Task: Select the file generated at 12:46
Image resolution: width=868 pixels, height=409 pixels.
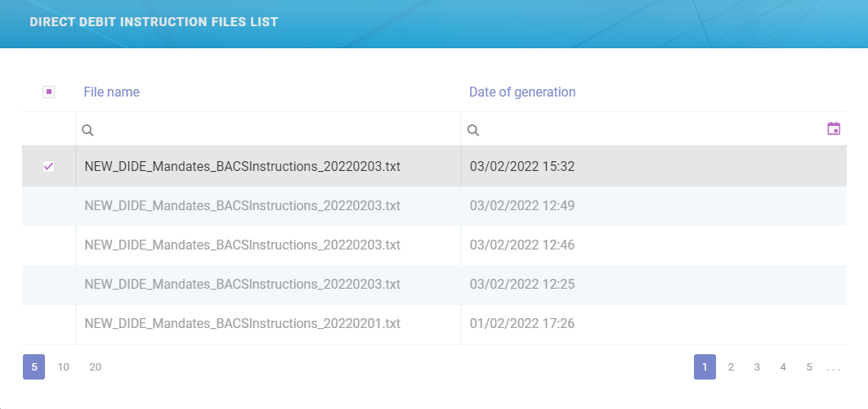Action: point(48,245)
